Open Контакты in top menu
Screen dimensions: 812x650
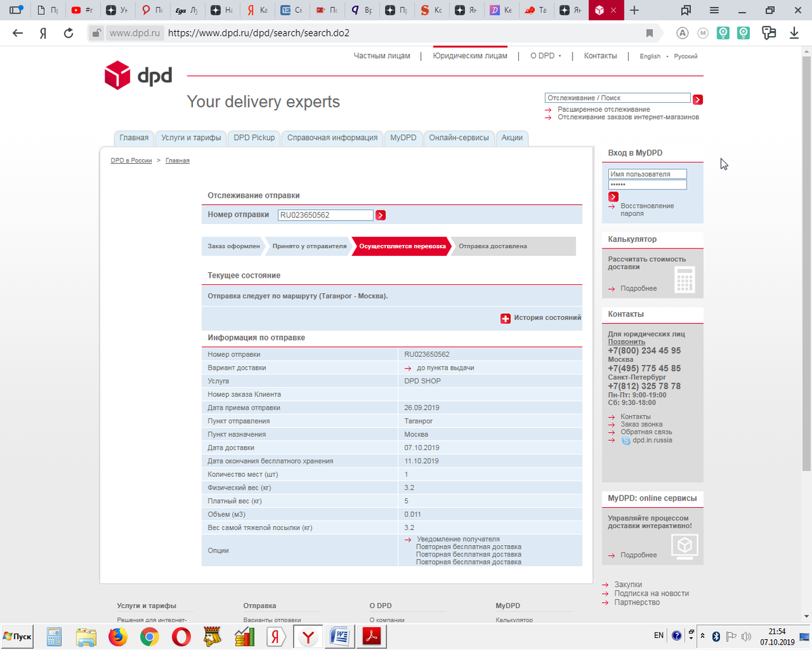[x=600, y=56]
